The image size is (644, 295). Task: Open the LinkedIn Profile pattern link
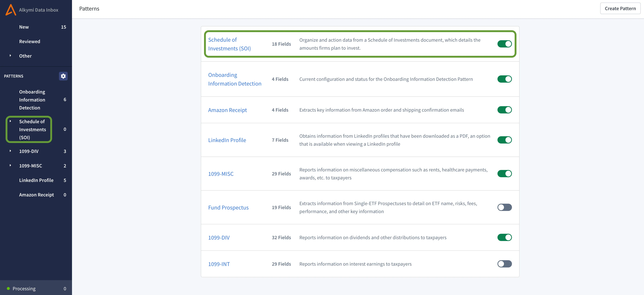tap(227, 140)
